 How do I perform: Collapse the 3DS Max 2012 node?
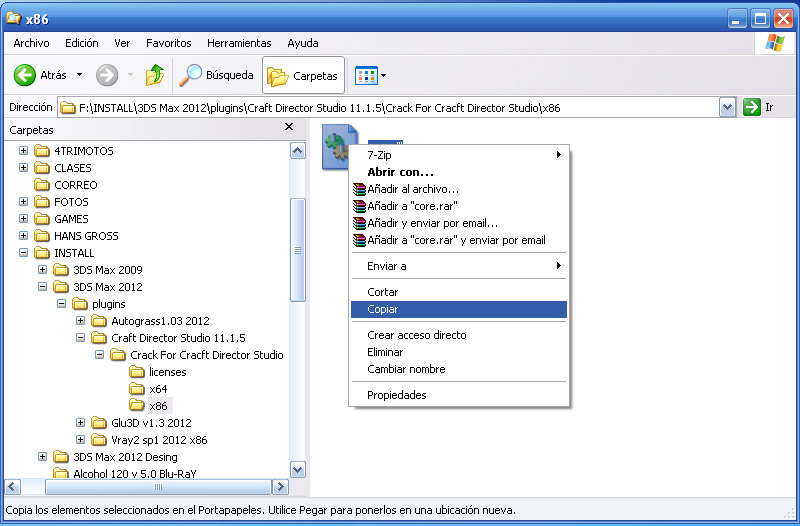point(42,287)
